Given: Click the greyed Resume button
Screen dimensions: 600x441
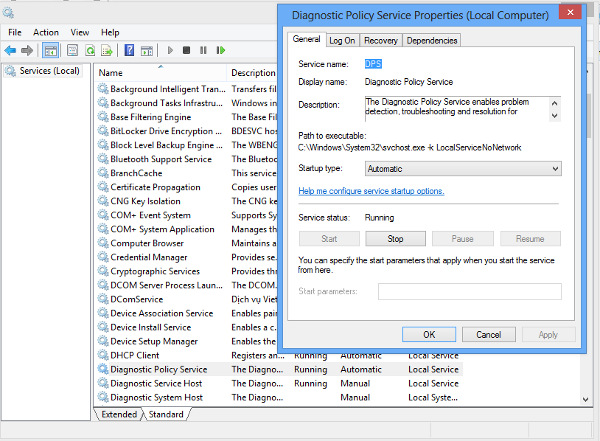Looking at the screenshot, I should (x=530, y=239).
